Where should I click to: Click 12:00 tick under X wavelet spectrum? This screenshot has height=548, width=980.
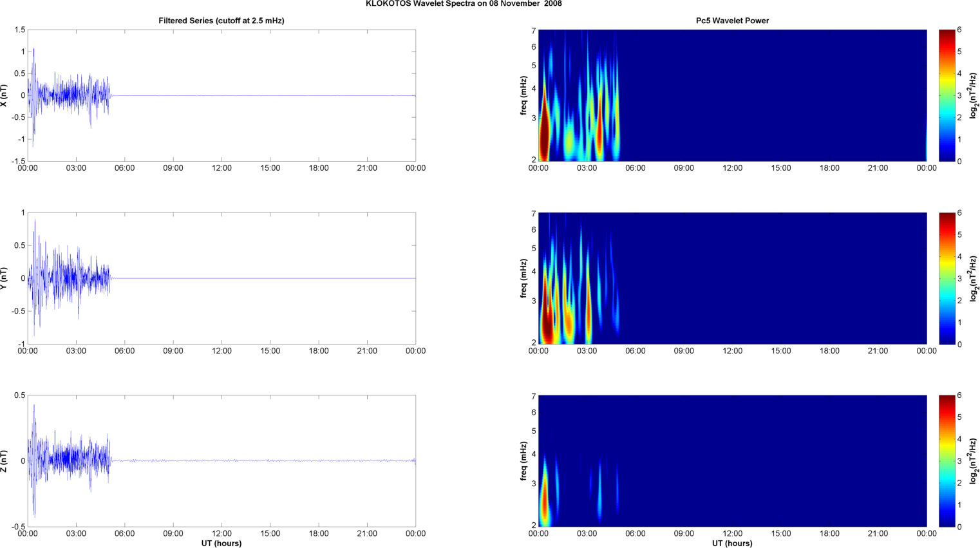732,168
